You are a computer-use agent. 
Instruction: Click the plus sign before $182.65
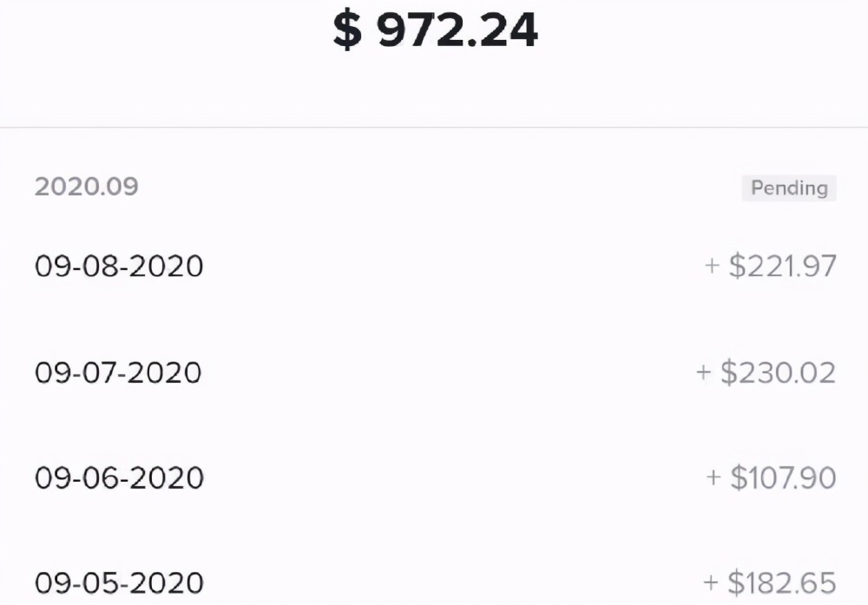pos(711,582)
